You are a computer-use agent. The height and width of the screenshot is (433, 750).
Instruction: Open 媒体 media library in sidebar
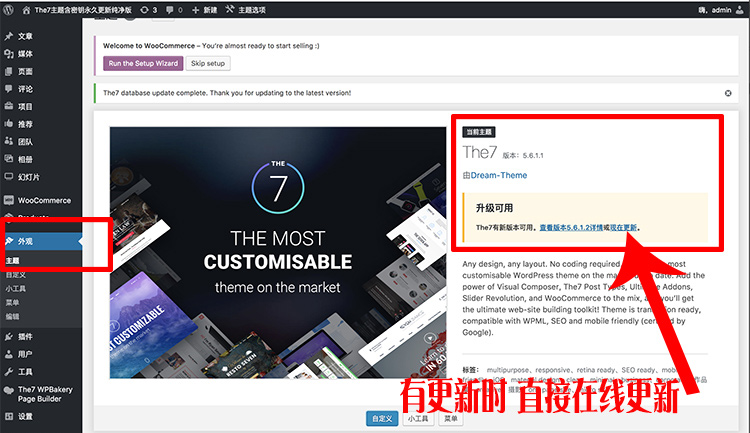[25, 54]
